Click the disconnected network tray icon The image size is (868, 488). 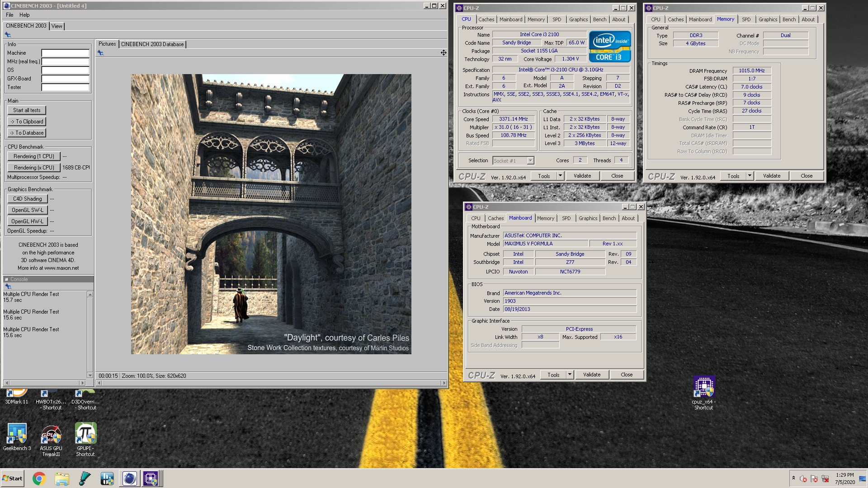(x=825, y=479)
